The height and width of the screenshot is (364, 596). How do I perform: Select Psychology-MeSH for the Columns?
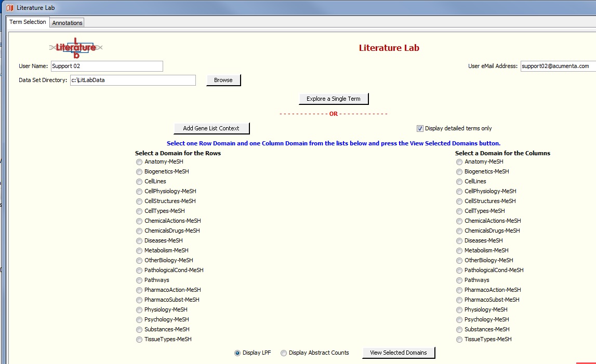pos(459,320)
